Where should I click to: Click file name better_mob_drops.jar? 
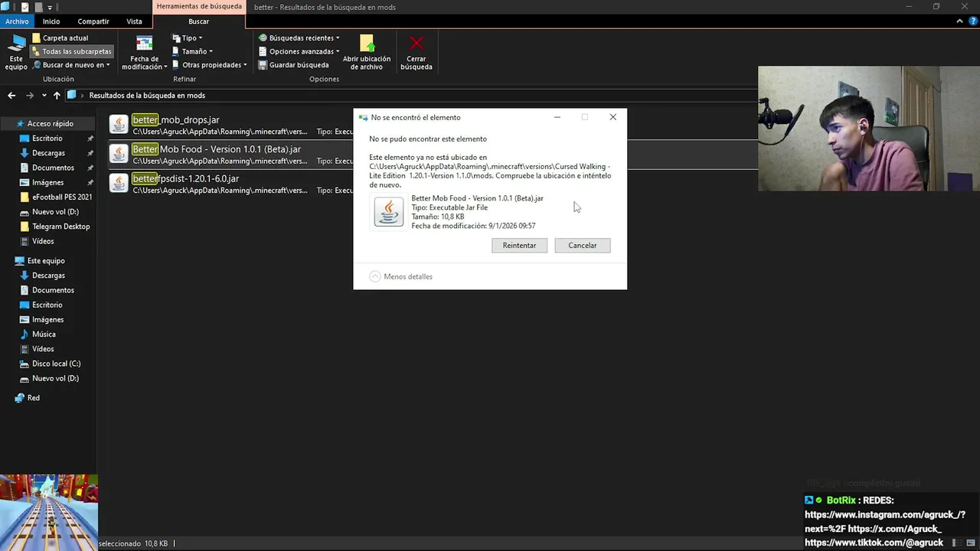coord(176,119)
